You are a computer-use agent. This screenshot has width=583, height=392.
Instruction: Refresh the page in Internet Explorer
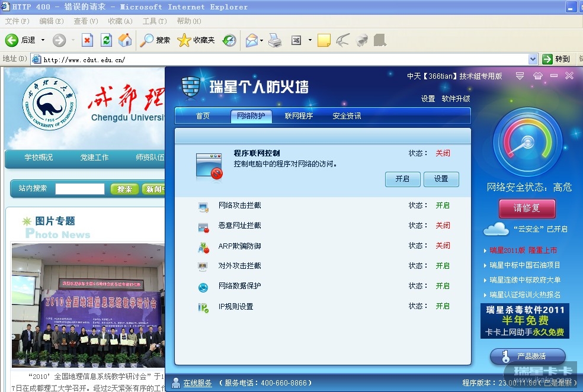(x=106, y=40)
